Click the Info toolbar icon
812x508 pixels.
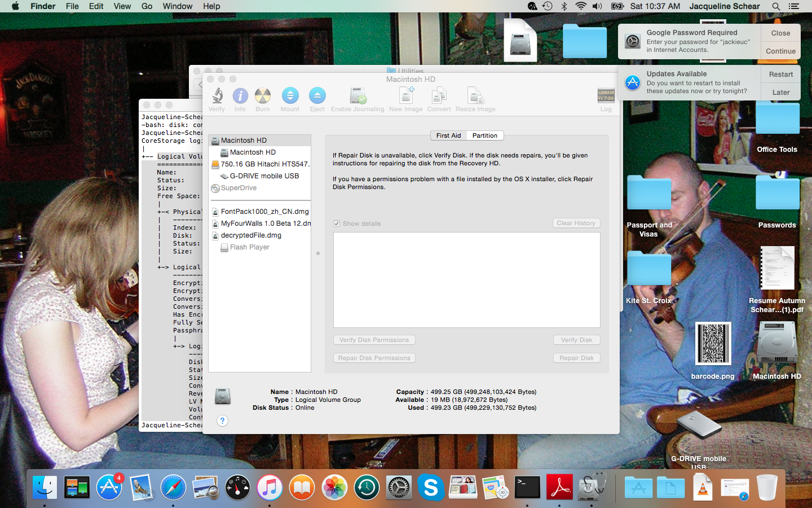[240, 99]
